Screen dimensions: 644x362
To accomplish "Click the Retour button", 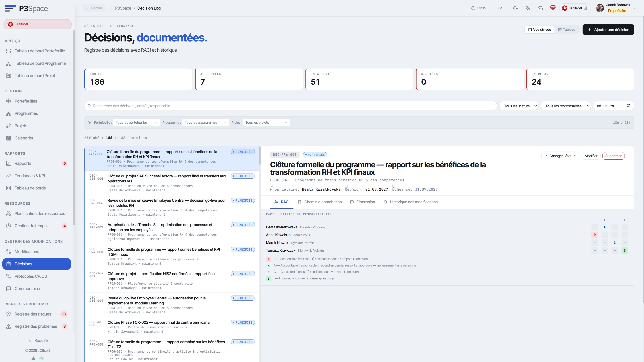I will click(x=94, y=8).
